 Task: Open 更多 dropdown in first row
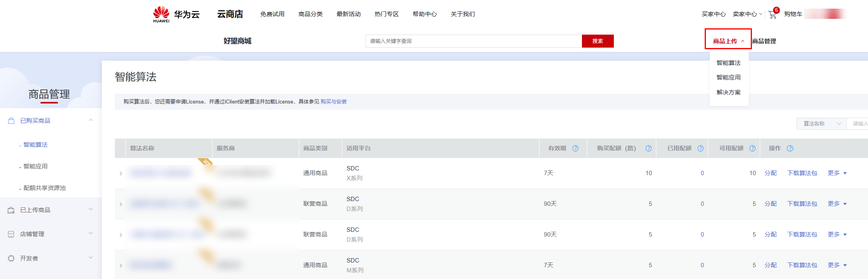837,173
